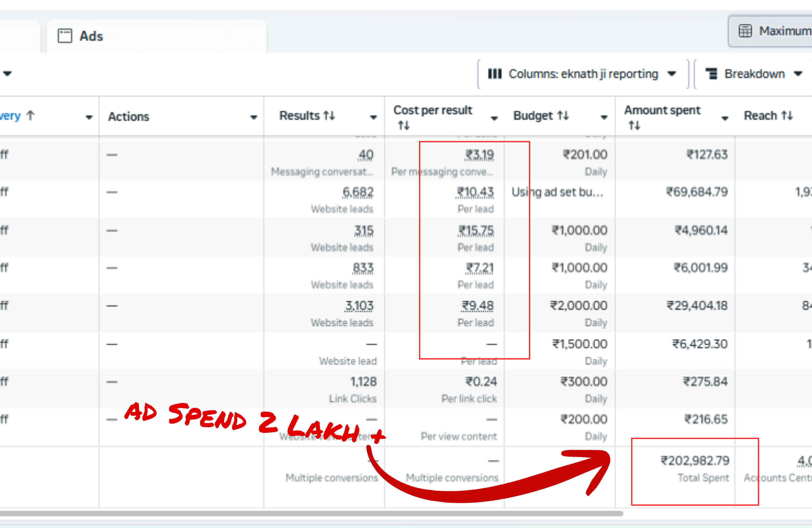Sort by Amount spent arrows
This screenshot has width=812, height=528.
coord(635,126)
